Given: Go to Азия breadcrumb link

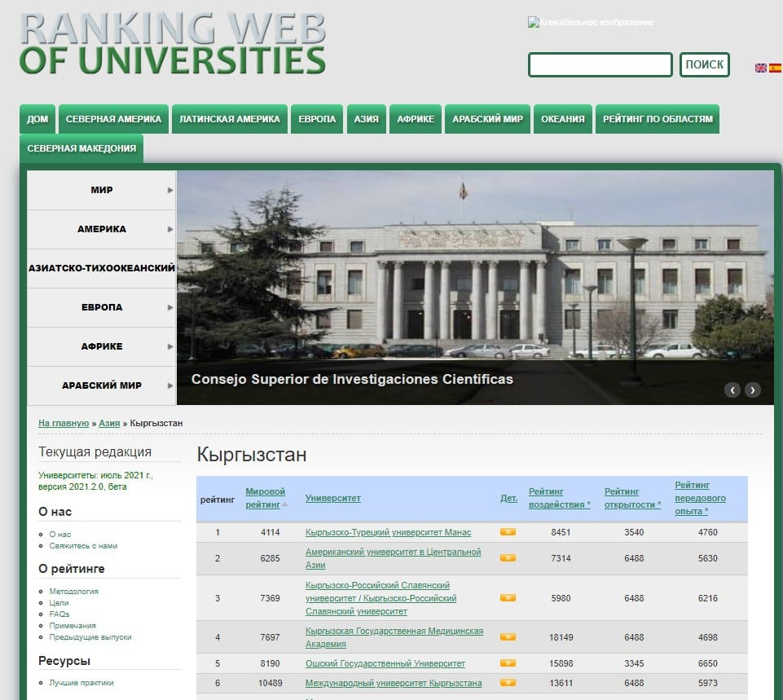Looking at the screenshot, I should tap(109, 424).
